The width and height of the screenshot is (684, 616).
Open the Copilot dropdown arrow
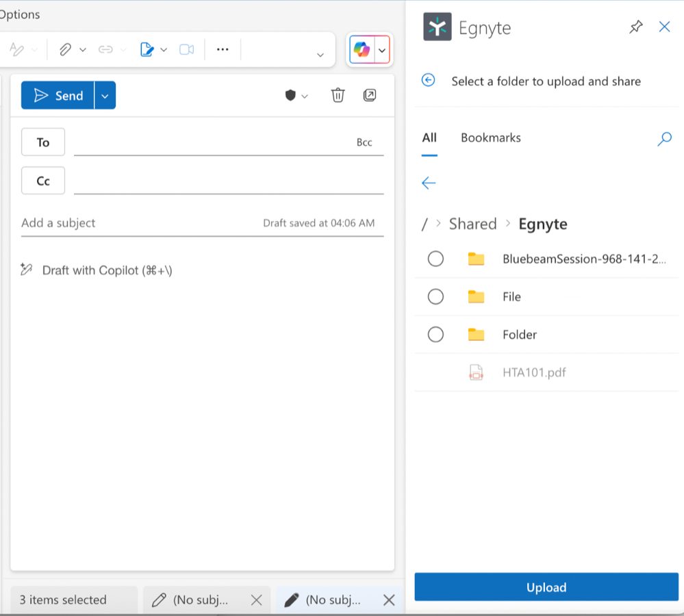tap(382, 49)
